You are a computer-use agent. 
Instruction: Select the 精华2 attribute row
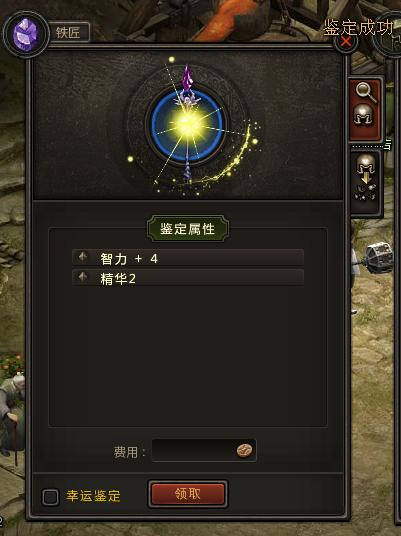point(188,278)
